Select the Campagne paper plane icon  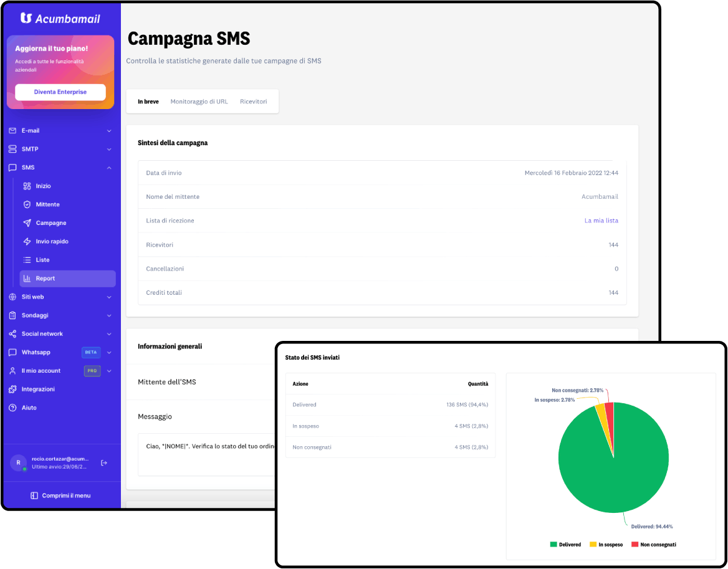coord(27,222)
